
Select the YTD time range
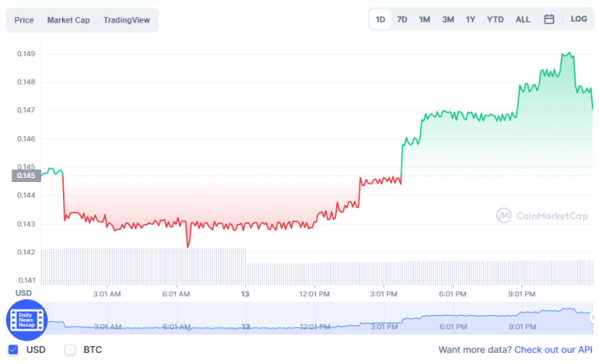[495, 19]
